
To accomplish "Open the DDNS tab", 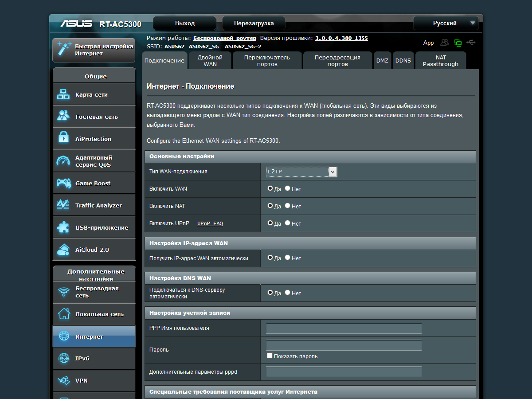I will [x=403, y=61].
